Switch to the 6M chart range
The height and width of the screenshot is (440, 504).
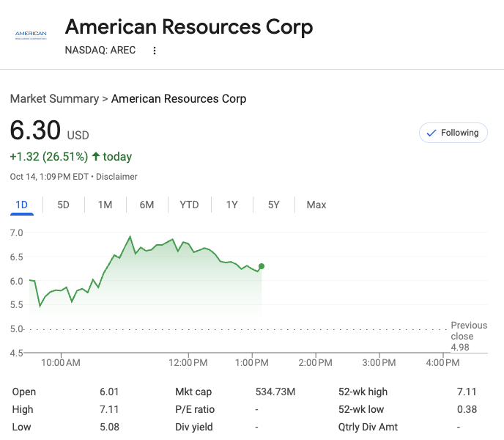click(x=147, y=205)
